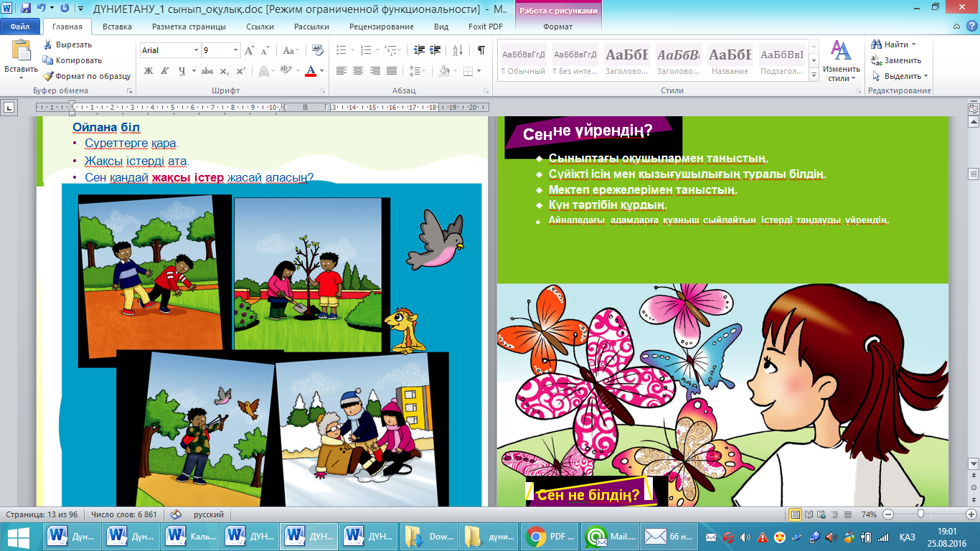Show paragraph marks with pilcrow icon
The width and height of the screenshot is (980, 551).
[x=481, y=50]
